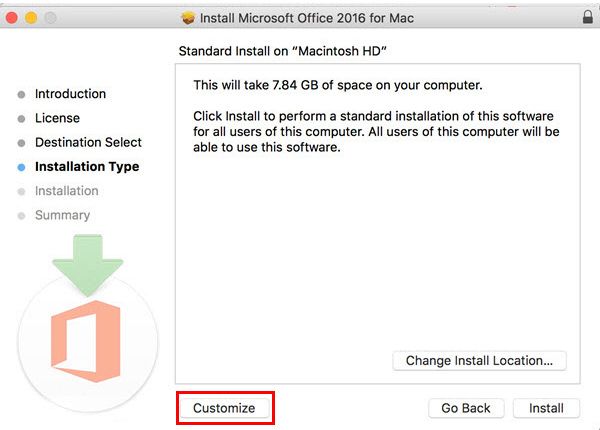Screen dimensions: 600x430
Task: Click the grey bullet beside Destination Select
Action: pos(21,143)
